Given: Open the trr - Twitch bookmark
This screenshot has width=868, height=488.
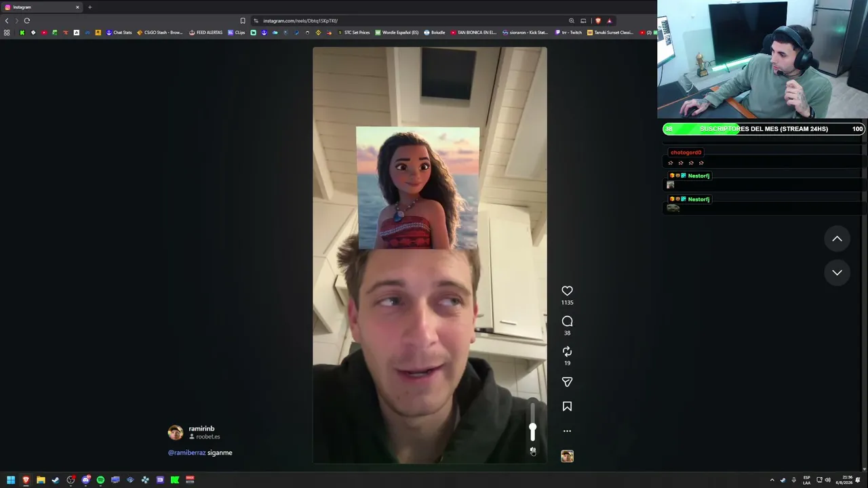Looking at the screenshot, I should pyautogui.click(x=568, y=33).
